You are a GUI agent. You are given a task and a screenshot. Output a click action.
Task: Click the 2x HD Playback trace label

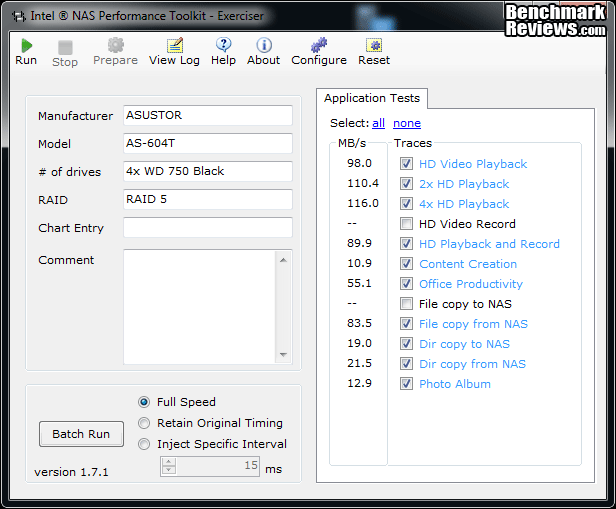[x=464, y=184]
